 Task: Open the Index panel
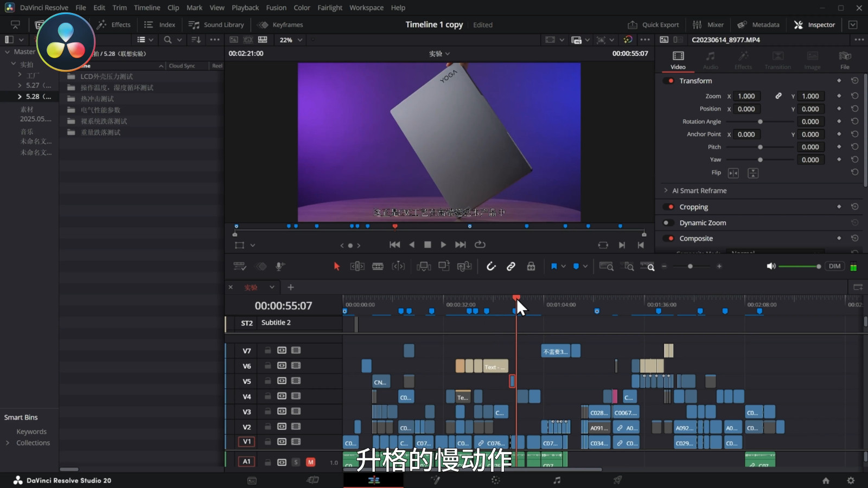(x=159, y=25)
